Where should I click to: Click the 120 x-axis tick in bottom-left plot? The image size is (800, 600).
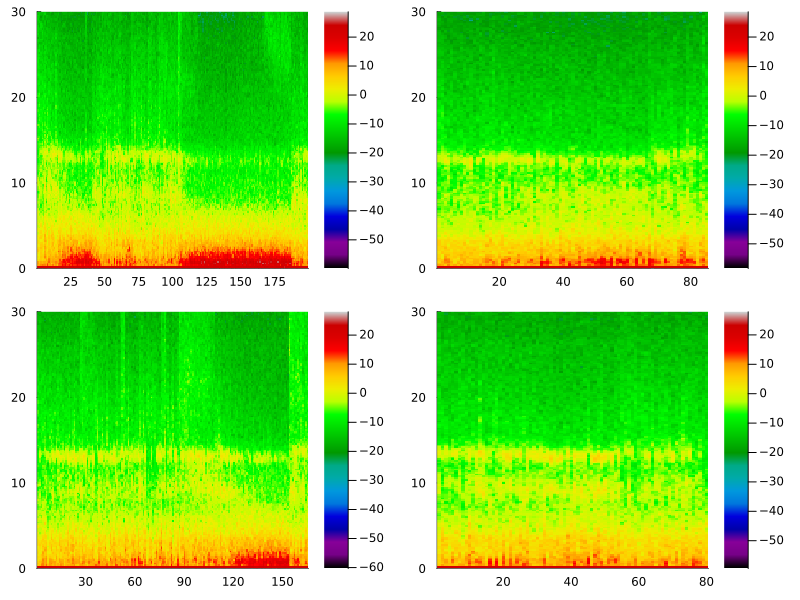point(233,582)
